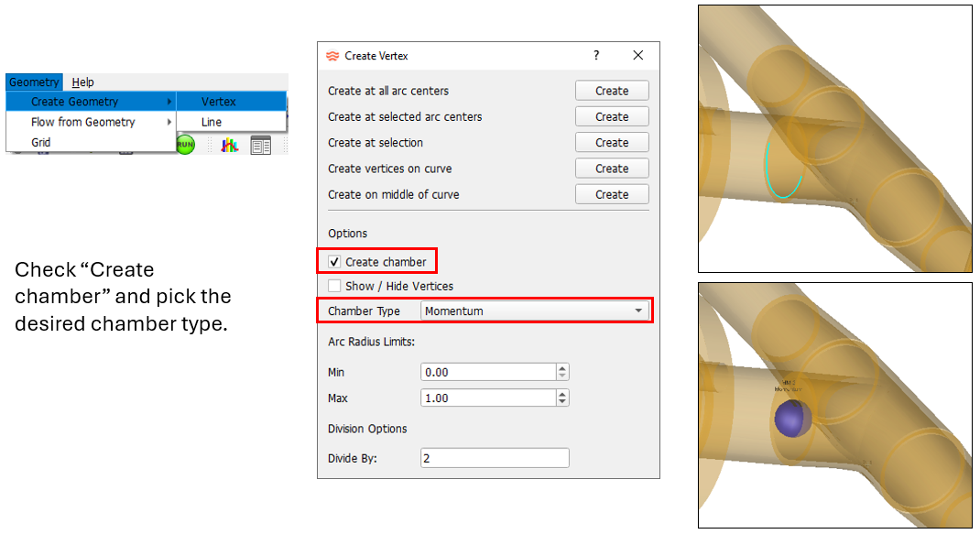Click Create for Create at selection
Screen dimensions: 980x534
point(612,143)
